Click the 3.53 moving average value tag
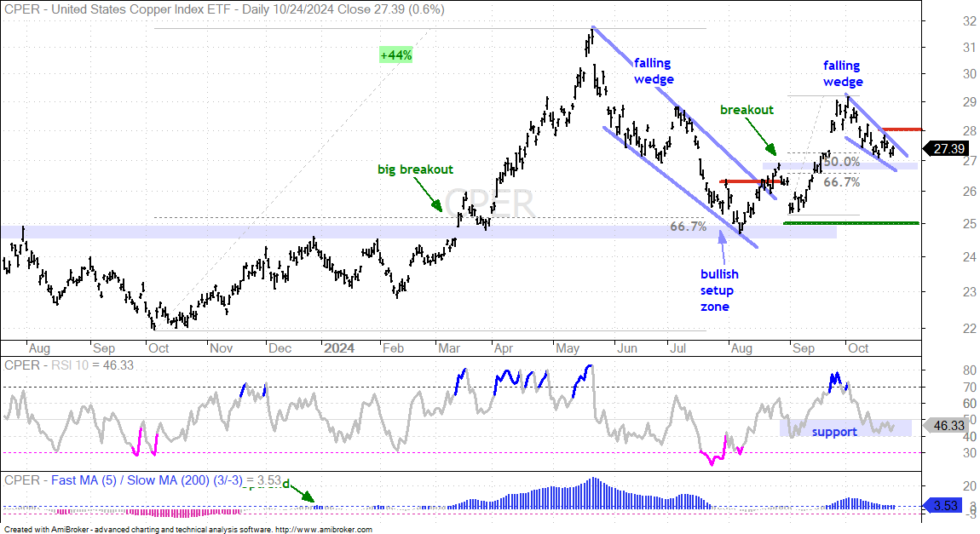 pyautogui.click(x=946, y=506)
